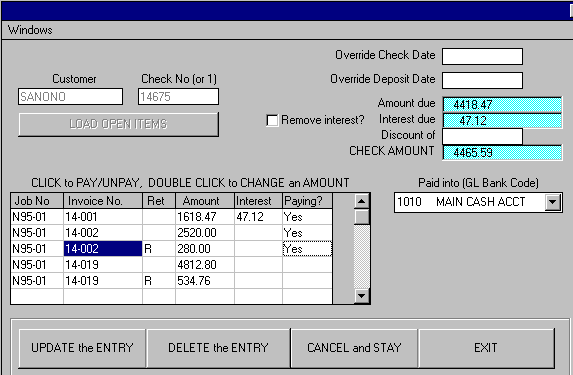Toggle the Remove interest checkbox
Viewport: 573px width, 375px height.
[x=272, y=120]
